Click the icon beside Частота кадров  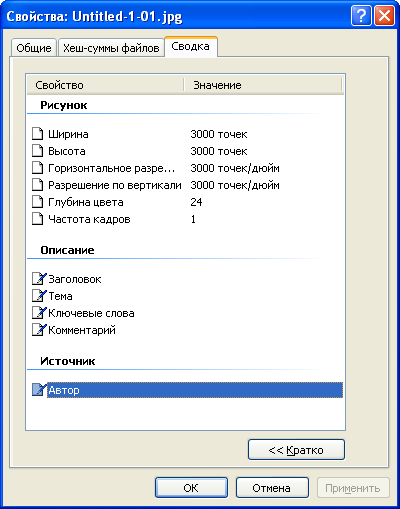pyautogui.click(x=37, y=219)
